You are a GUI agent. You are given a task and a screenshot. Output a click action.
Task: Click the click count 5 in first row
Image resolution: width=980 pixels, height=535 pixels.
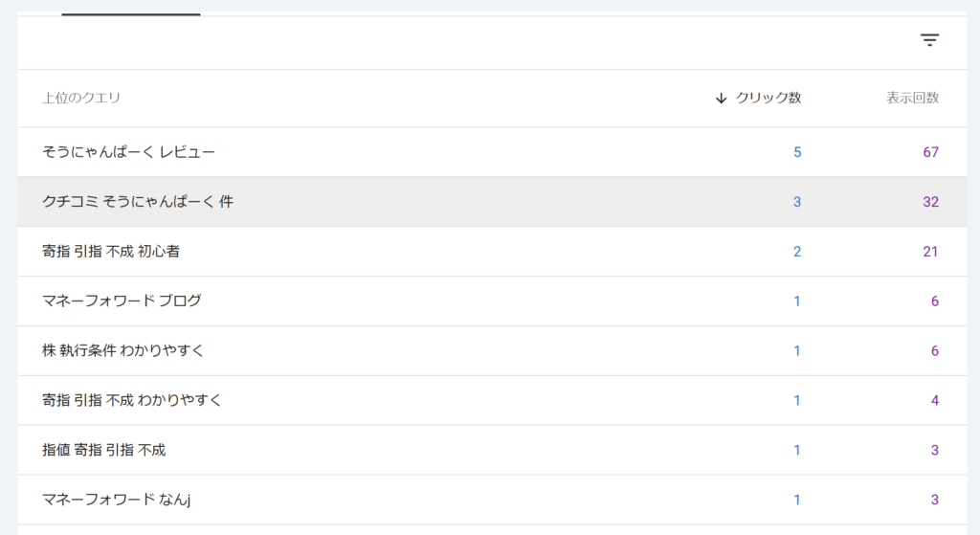(797, 152)
